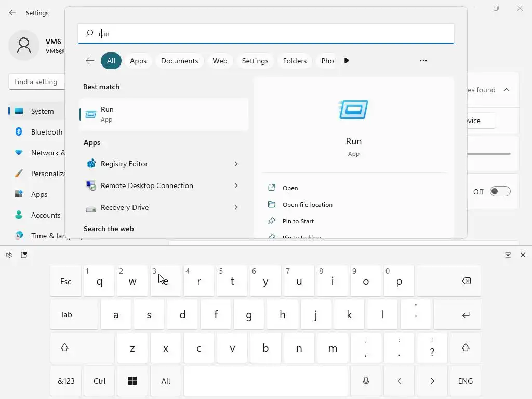Click the back arrow in search panel
The width and height of the screenshot is (532, 399).
point(89,61)
